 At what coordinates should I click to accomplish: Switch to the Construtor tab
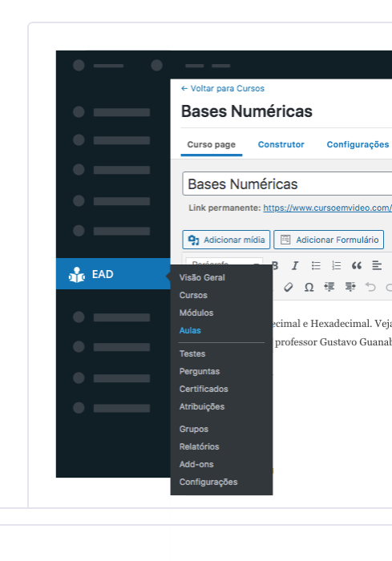click(281, 144)
